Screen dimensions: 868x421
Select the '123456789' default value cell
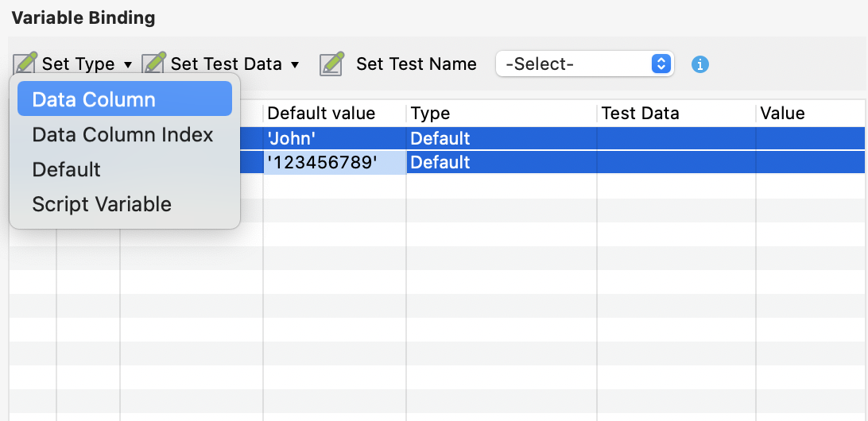(x=334, y=162)
